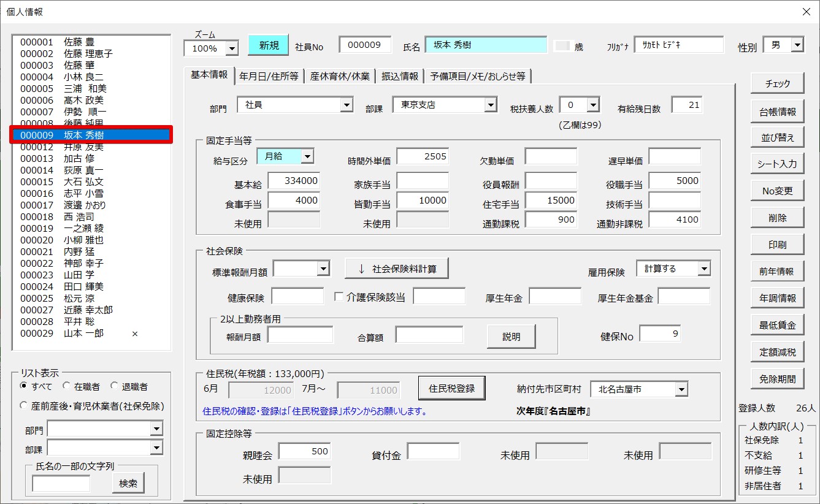Open 台帳情報 from right panel
The image size is (820, 504).
click(777, 112)
